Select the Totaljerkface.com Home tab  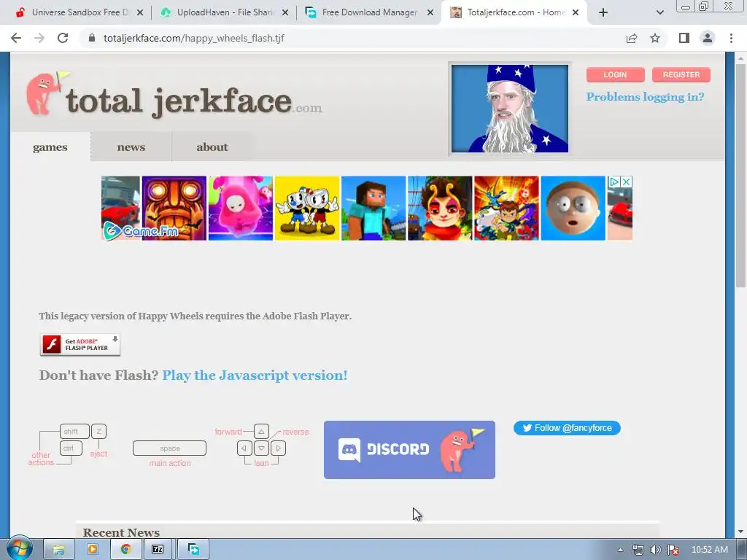point(516,12)
